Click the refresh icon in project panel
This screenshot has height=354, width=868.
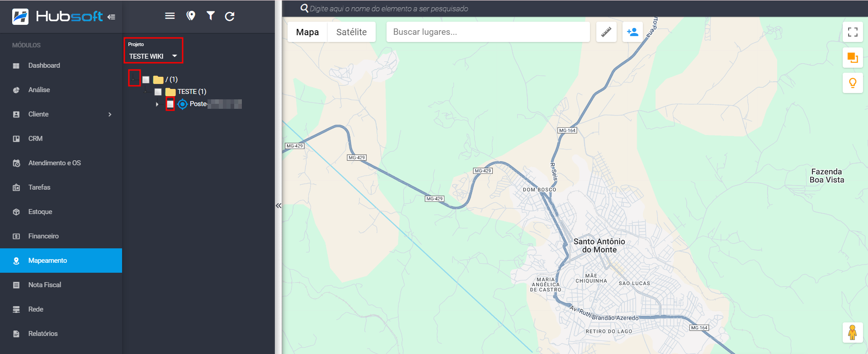230,16
